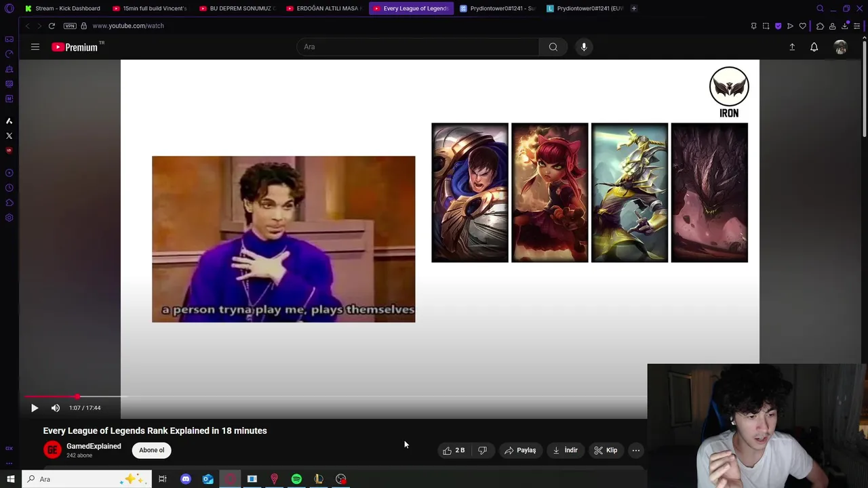Open the GX Corner sidebar icon
The image size is (868, 488).
9,448
